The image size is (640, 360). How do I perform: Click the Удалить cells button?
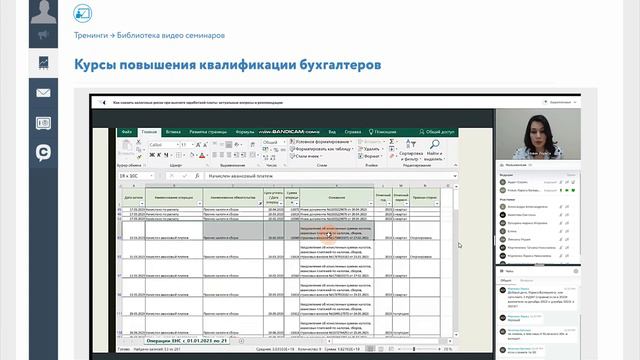[x=371, y=149]
